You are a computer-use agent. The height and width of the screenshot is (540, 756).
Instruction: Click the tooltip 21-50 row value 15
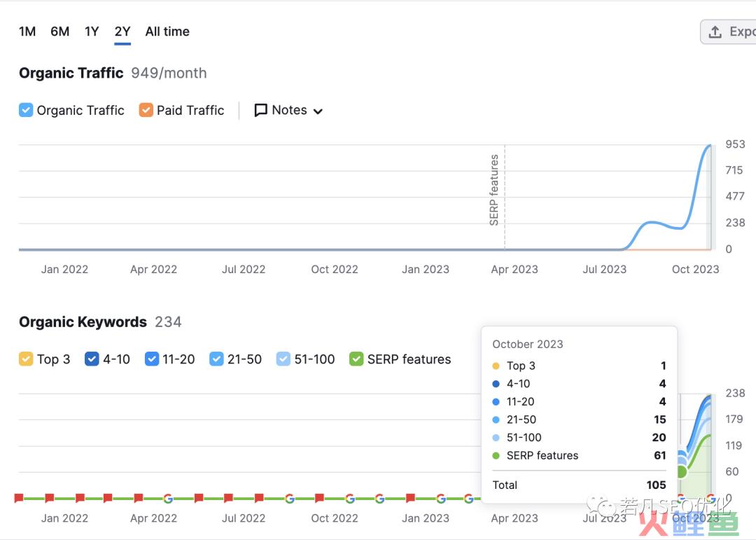[659, 420]
